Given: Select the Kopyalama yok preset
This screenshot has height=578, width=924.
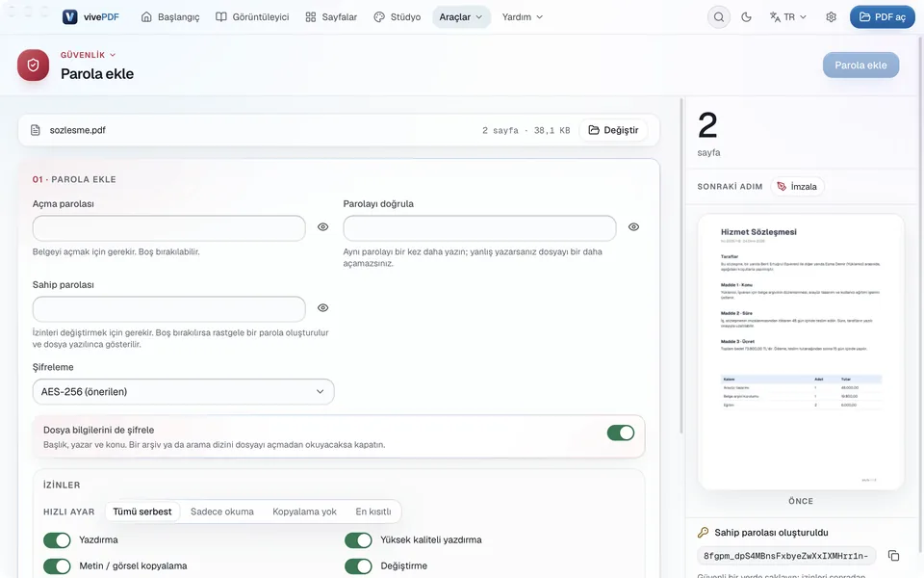Looking at the screenshot, I should pos(305,512).
